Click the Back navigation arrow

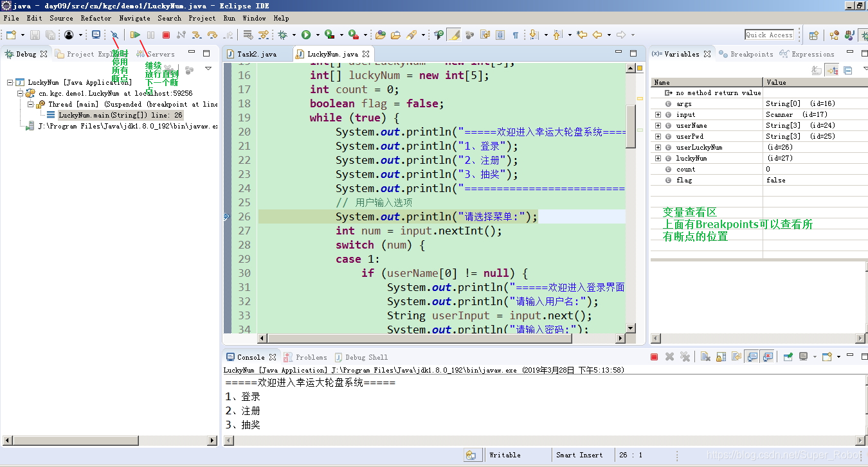(x=597, y=35)
